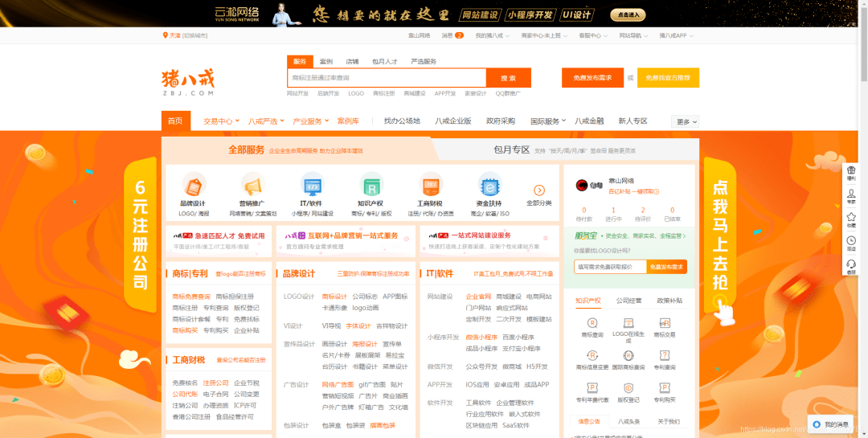Screen dimensions: 868x438
Task: Click the 注册公司 link
Action: pos(215,383)
